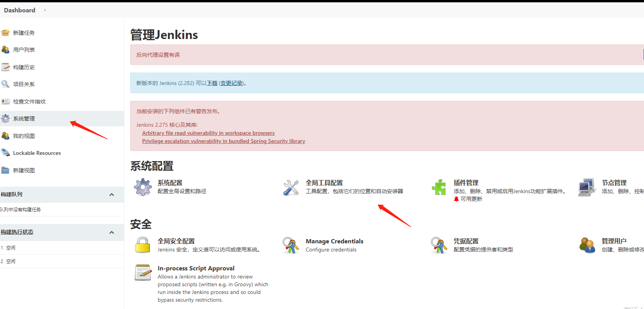Go to Dashboard breadcrumb link
The width and height of the screenshot is (644, 309).
(20, 10)
